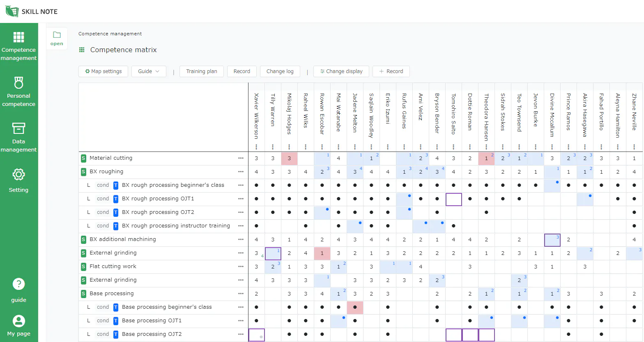Select the red Mikolaj Hodges Material cutting cell

pos(289,158)
